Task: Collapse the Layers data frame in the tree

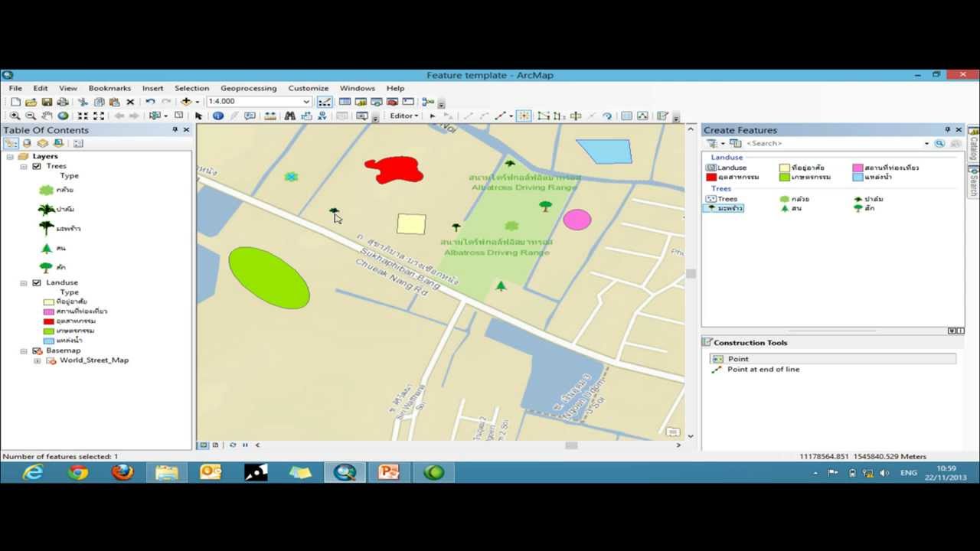Action: (x=10, y=156)
